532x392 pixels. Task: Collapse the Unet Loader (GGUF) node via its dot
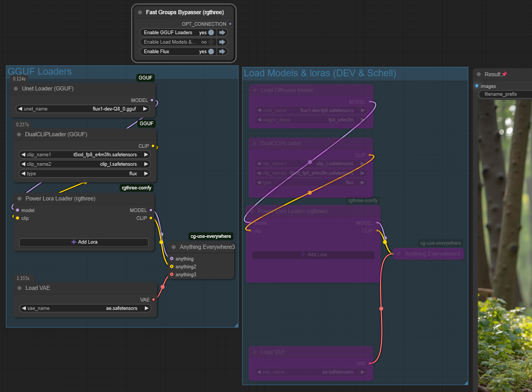coord(17,89)
